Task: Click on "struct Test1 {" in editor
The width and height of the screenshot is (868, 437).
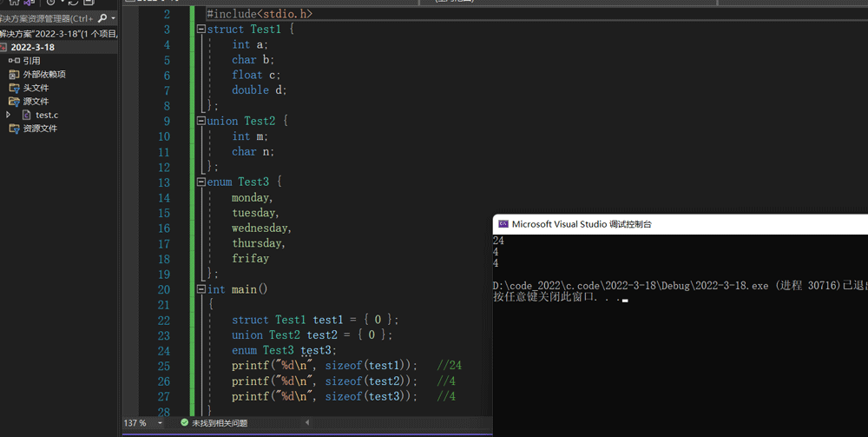Action: tap(250, 29)
